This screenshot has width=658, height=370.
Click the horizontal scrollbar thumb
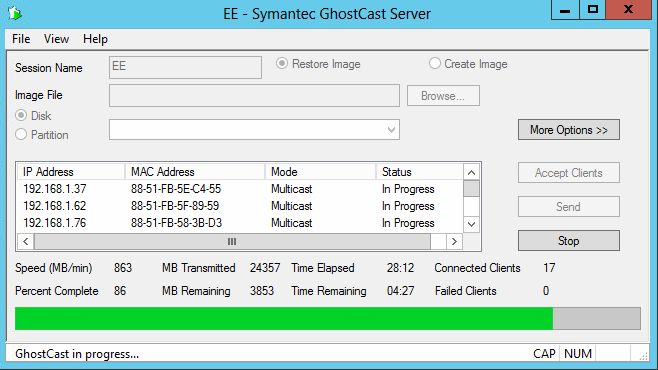(232, 241)
